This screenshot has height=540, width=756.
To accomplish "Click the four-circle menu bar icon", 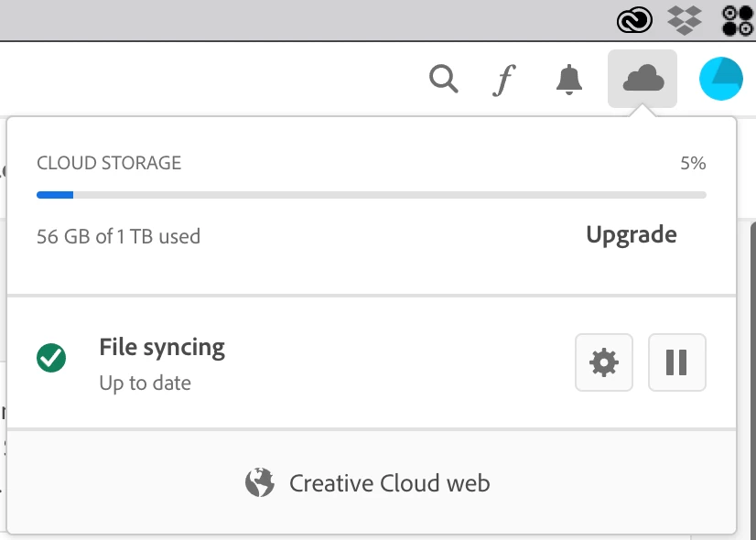I will point(738,21).
